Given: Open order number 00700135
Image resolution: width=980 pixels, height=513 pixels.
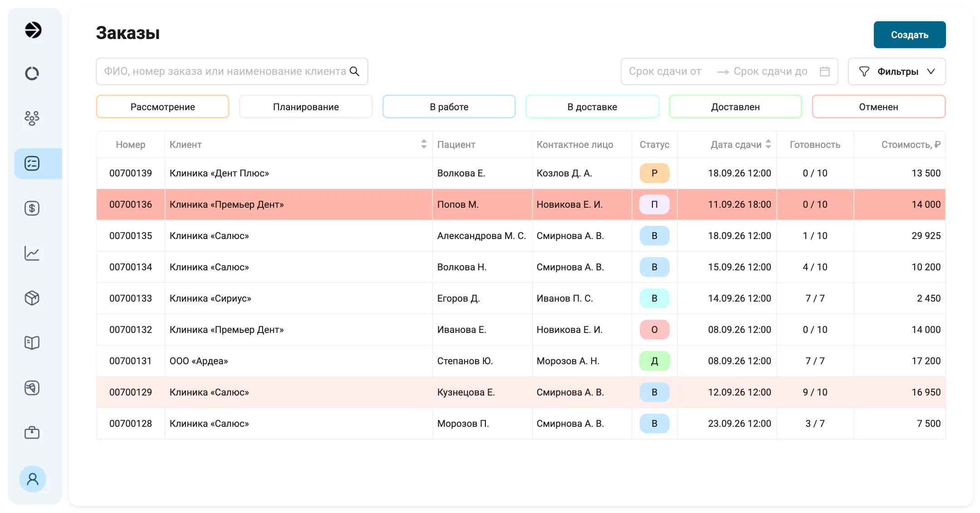Looking at the screenshot, I should point(131,236).
